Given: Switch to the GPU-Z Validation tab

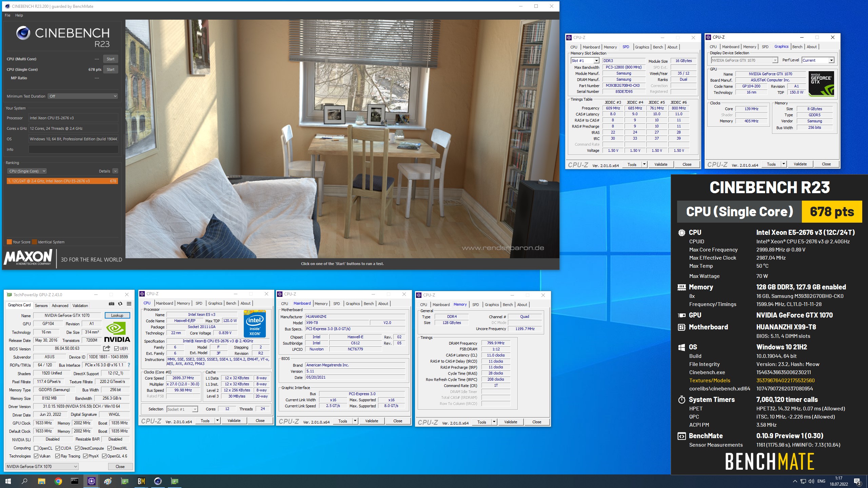Looking at the screenshot, I should click(x=80, y=306).
